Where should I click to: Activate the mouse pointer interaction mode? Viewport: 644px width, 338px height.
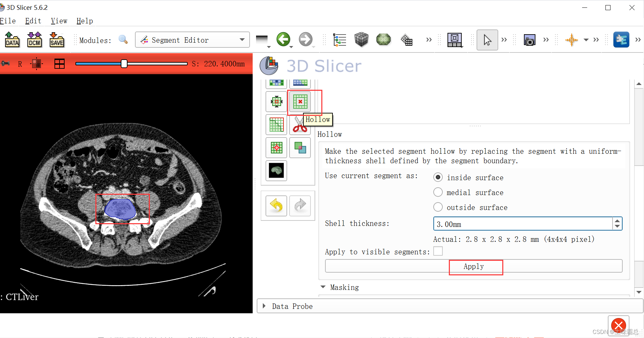pos(487,40)
